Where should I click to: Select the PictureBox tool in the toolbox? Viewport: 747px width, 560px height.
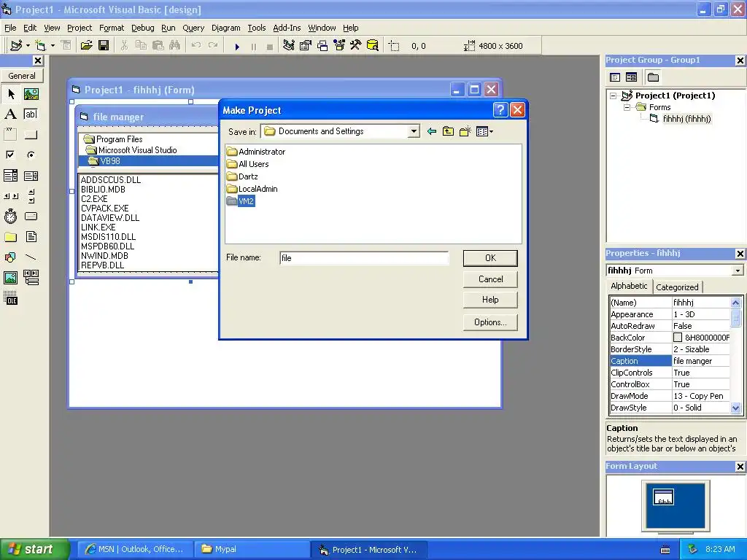click(x=31, y=94)
